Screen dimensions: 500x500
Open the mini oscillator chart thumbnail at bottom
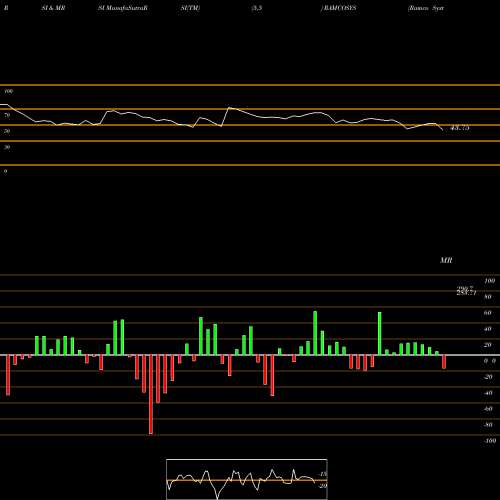(x=247, y=479)
